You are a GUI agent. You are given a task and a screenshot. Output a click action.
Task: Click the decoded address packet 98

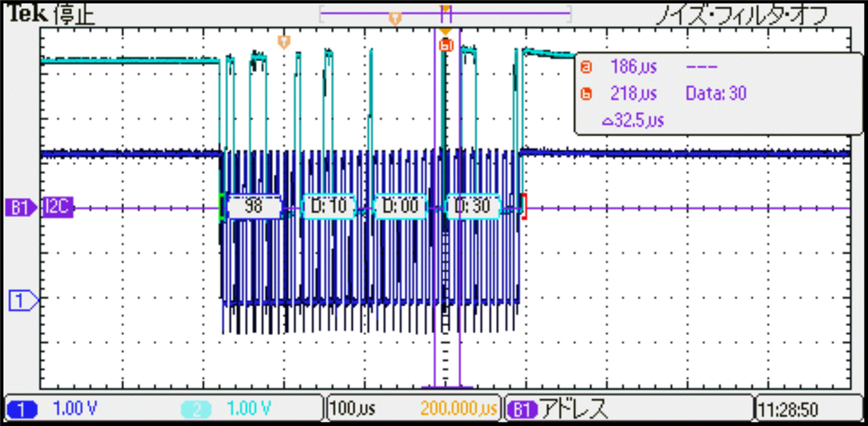253,207
